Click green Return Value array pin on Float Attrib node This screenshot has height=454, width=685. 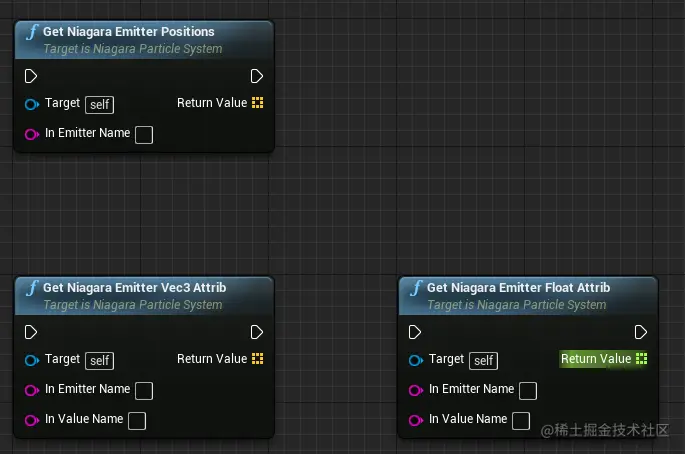pyautogui.click(x=642, y=359)
